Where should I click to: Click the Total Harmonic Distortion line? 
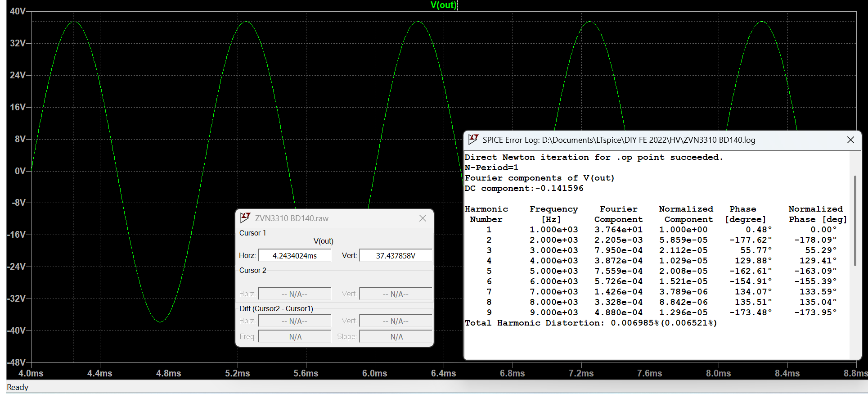pyautogui.click(x=591, y=323)
